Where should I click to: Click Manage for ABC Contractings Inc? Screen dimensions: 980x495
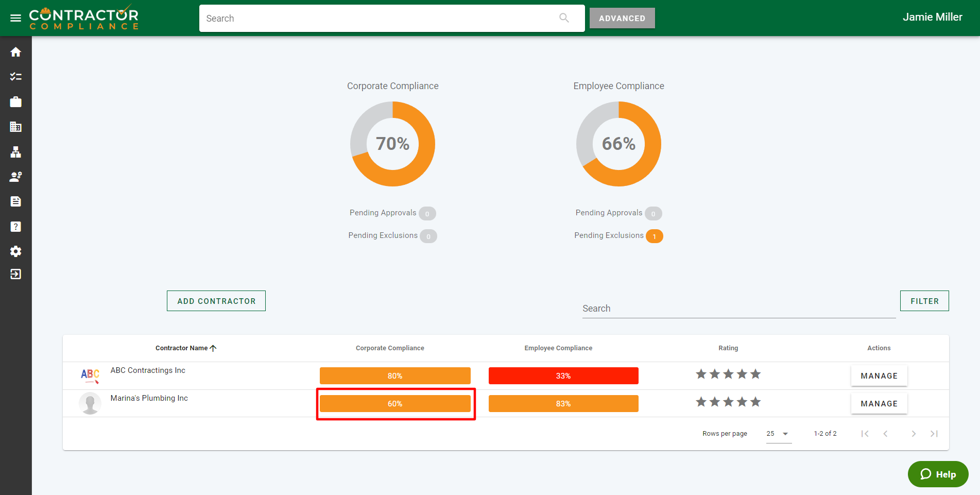click(x=879, y=376)
